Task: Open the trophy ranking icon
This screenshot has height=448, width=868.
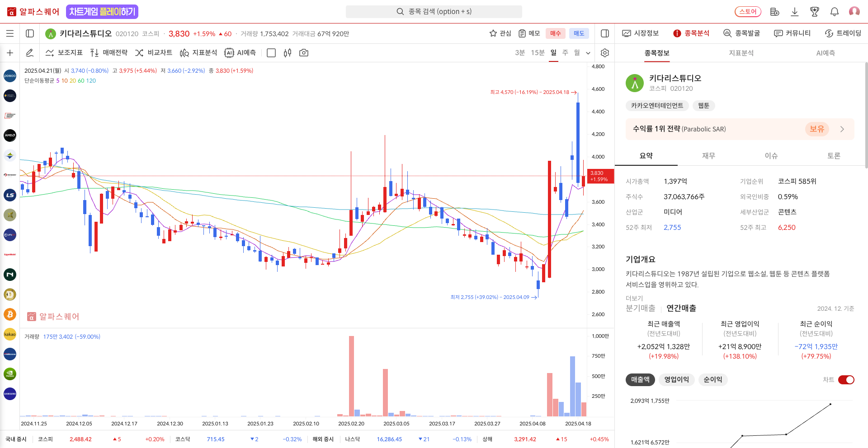Action: pos(815,12)
